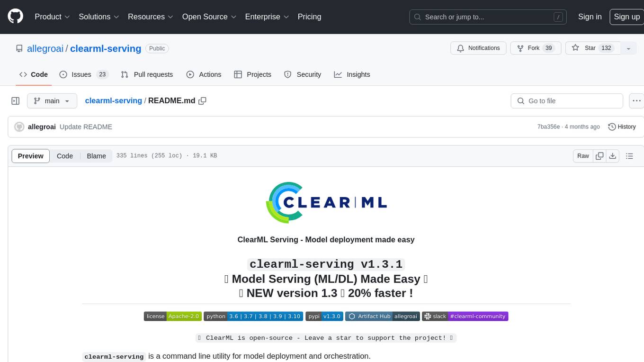The height and width of the screenshot is (362, 644).
Task: Click the Sign up button
Action: 626,17
